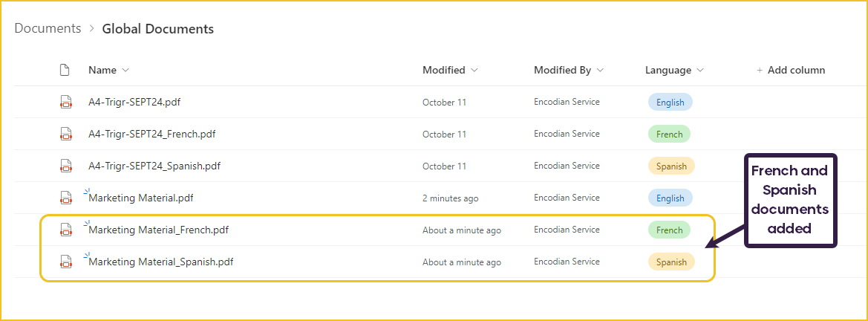Go to the Documents breadcrumb
This screenshot has width=868, height=321.
coord(48,28)
